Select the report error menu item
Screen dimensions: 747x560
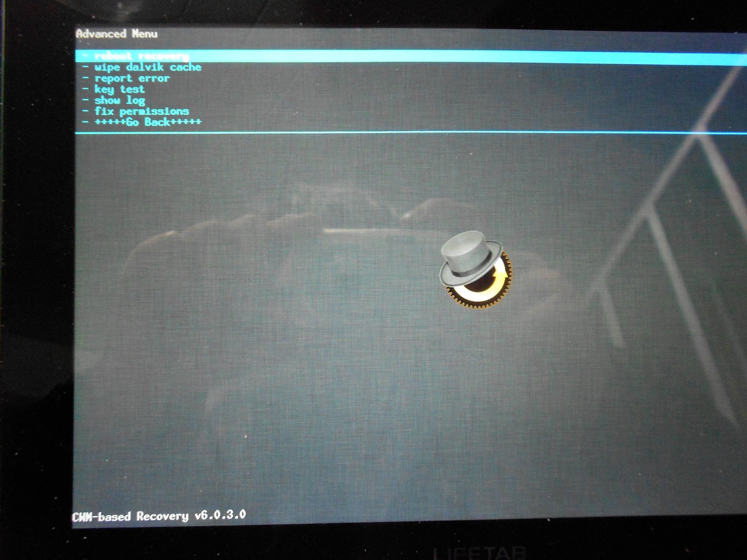coord(127,79)
